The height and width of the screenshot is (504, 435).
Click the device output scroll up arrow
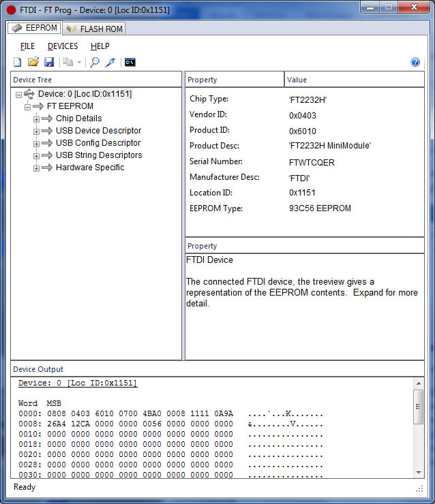419,383
